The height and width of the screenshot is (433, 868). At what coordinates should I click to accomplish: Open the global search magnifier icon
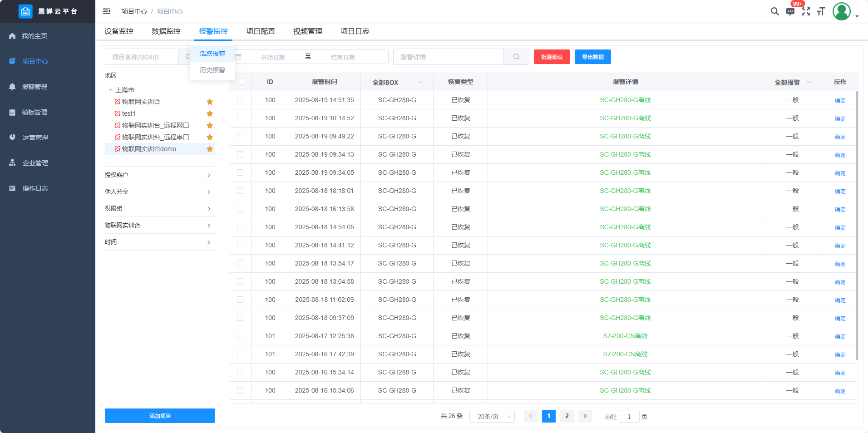(x=774, y=11)
